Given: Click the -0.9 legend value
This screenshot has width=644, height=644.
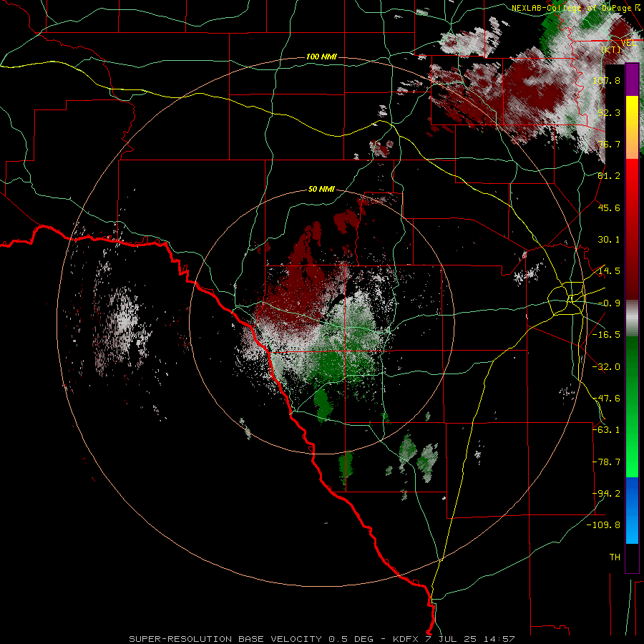Looking at the screenshot, I should (x=609, y=303).
